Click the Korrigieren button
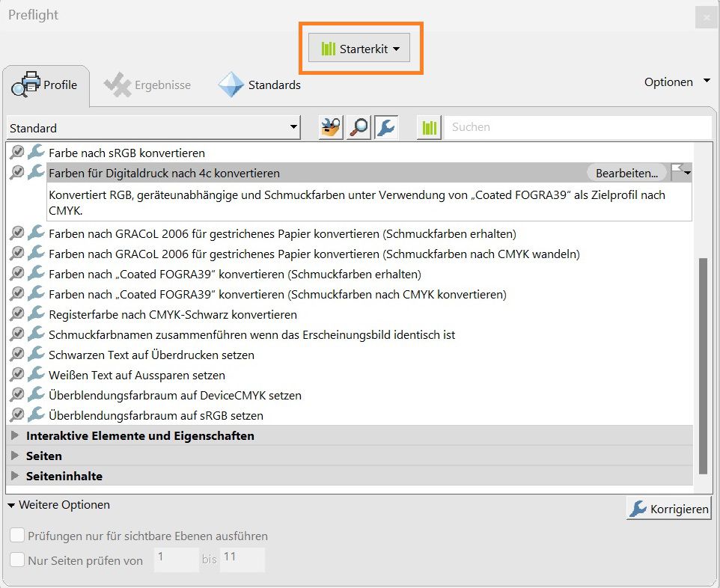The height and width of the screenshot is (588, 720). pyautogui.click(x=668, y=509)
